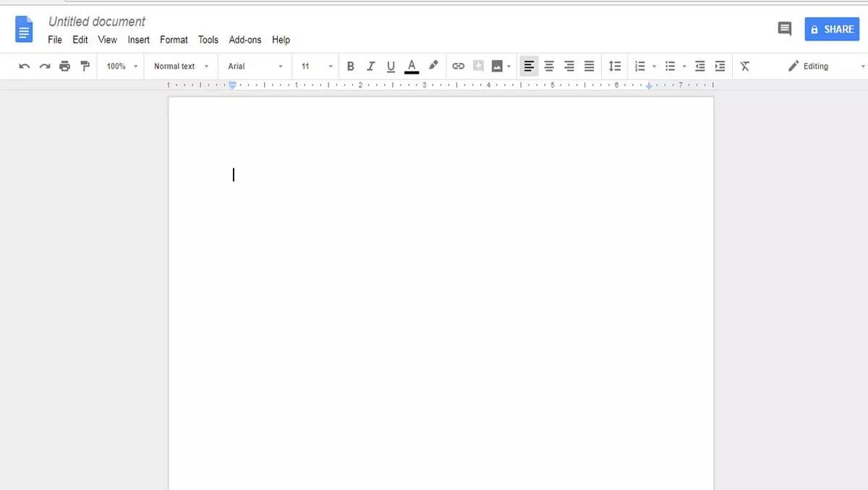Open the Editing mode dropdown
Screen dimensions: 868x490
click(825, 66)
